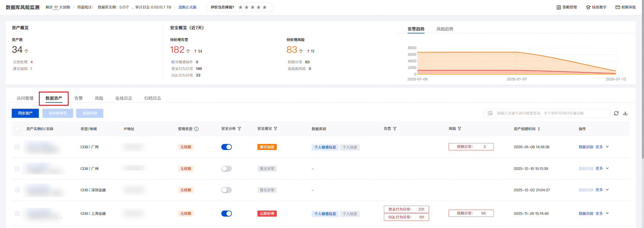Viewport: 644px width, 228px height.
Task: Click the info icon next to 管理类型
Action: [x=196, y=129]
